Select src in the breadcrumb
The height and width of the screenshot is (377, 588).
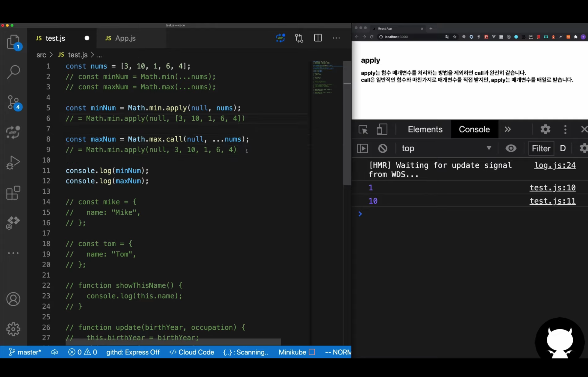click(x=41, y=55)
